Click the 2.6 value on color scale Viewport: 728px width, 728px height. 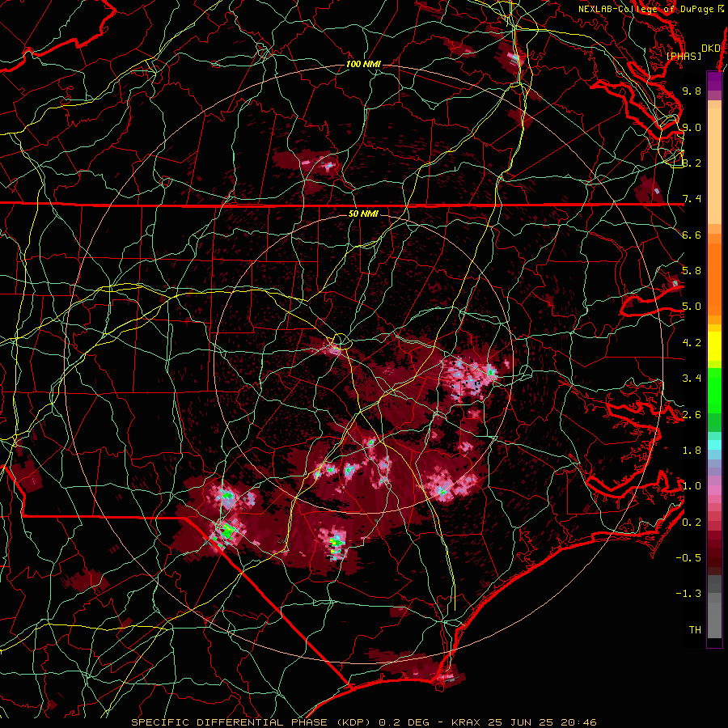[x=692, y=415]
